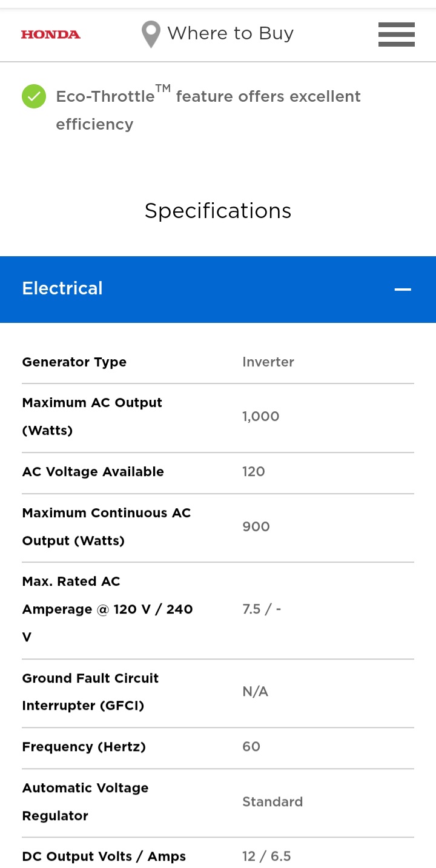Select the Generator Type row label
The width and height of the screenshot is (436, 868).
coord(74,362)
